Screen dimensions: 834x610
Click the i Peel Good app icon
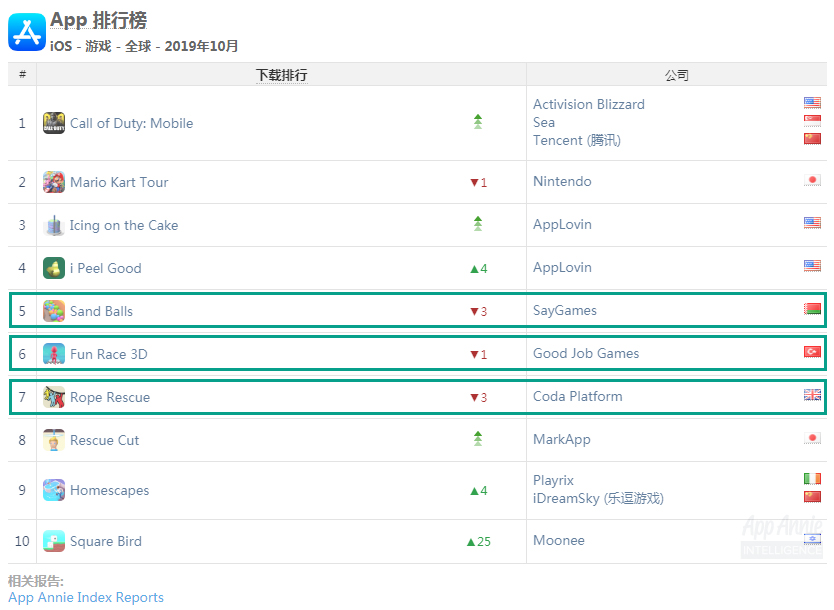pos(54,268)
